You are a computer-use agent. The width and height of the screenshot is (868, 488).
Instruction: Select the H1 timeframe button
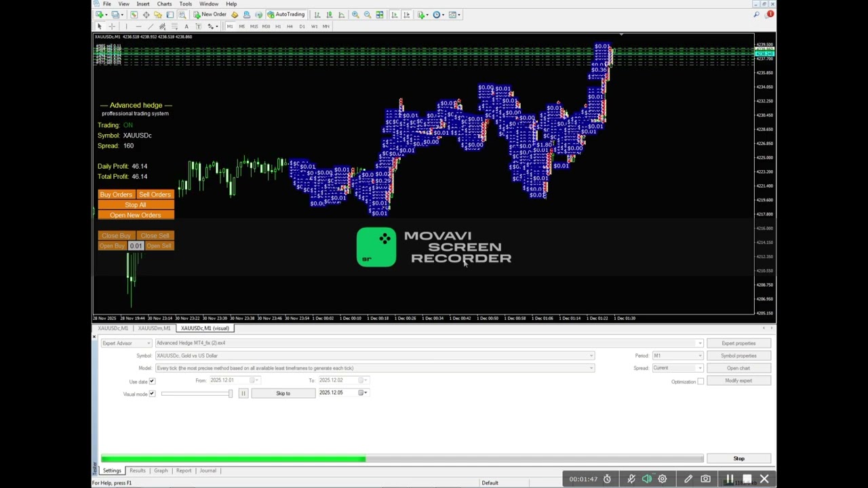(278, 26)
